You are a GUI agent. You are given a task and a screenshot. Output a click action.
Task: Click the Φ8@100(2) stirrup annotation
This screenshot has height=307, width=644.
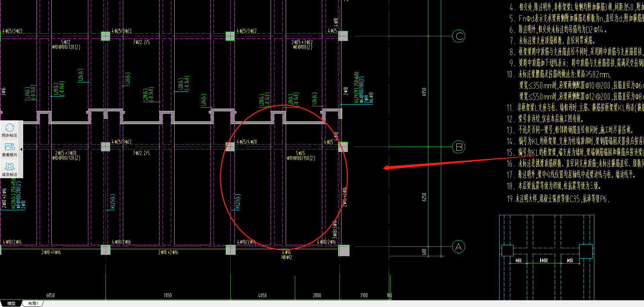coord(302,47)
